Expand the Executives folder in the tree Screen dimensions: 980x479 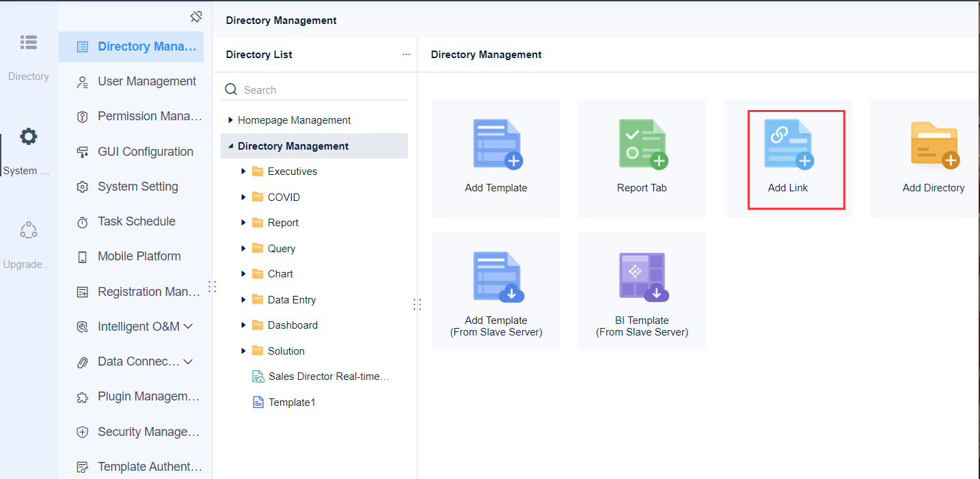tap(243, 171)
